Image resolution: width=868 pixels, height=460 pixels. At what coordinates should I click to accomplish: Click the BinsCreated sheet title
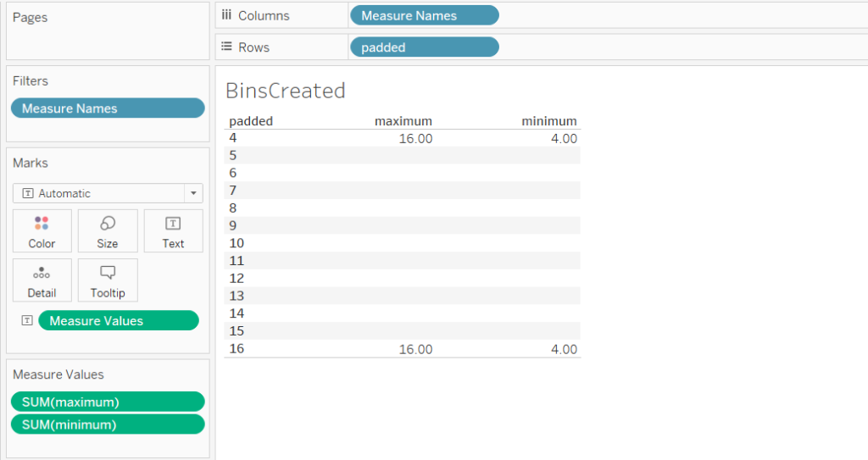(286, 91)
